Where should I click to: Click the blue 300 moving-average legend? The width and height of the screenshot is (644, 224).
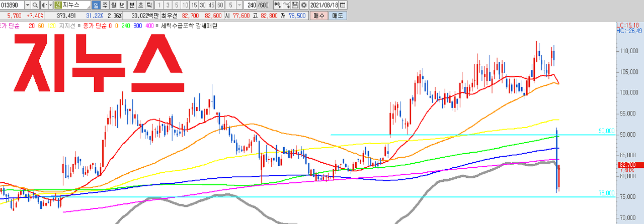138,26
